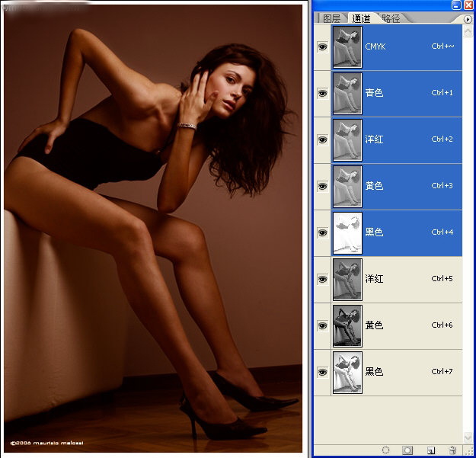
Task: Click the trash icon to delete the channel
Action: [452, 450]
